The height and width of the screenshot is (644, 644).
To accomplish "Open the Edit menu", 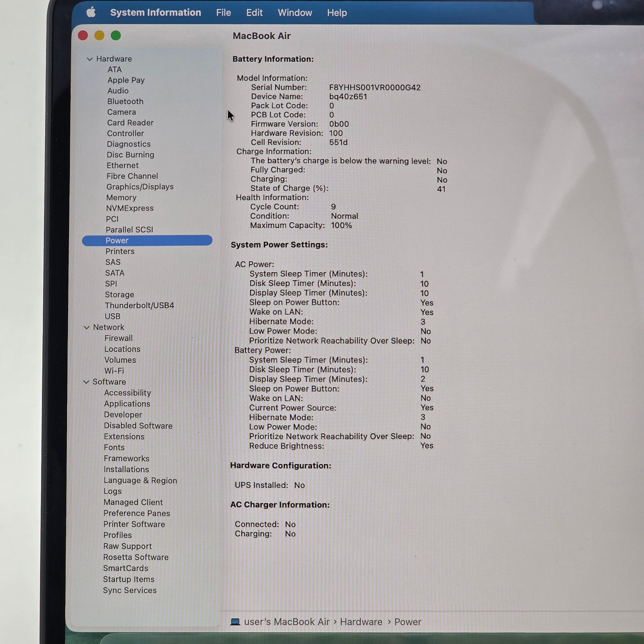I will 254,12.
